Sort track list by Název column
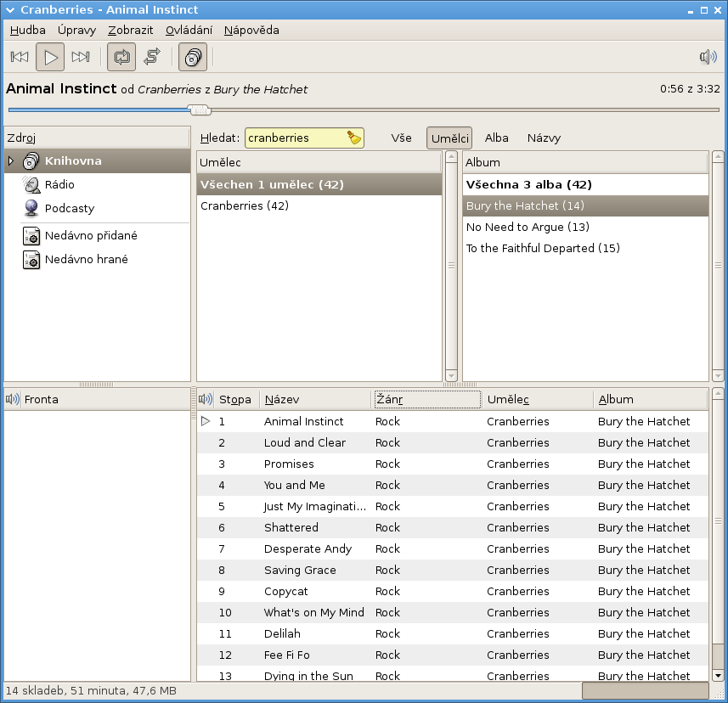728x703 pixels. (x=315, y=400)
